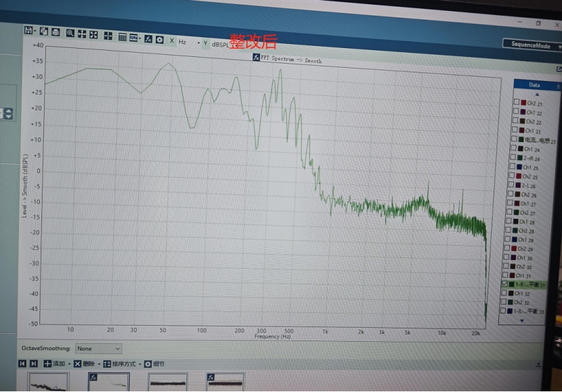
Task: Click the 添加 add button label
Action: pos(59,364)
